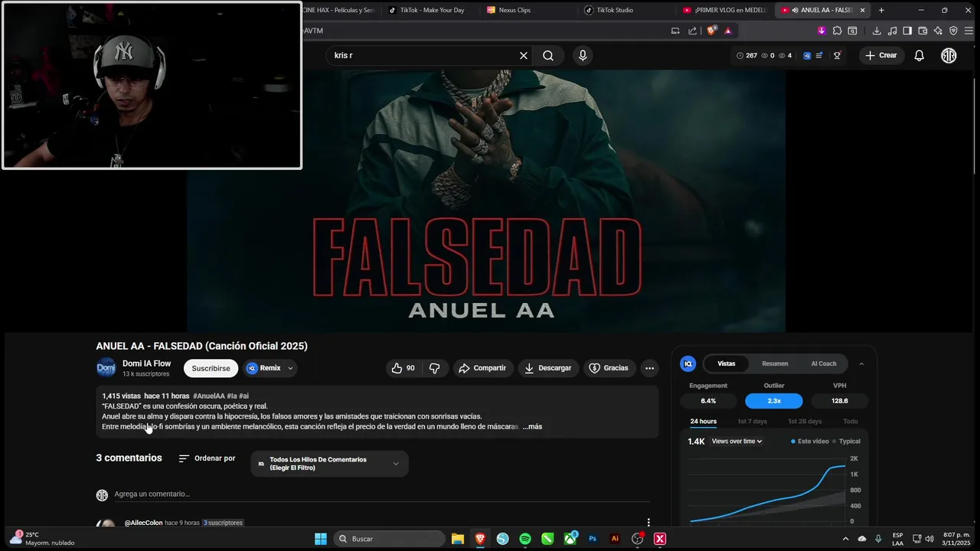Screen dimensions: 980x551
Task: Open Illustrator from the taskbar
Action: [615, 539]
